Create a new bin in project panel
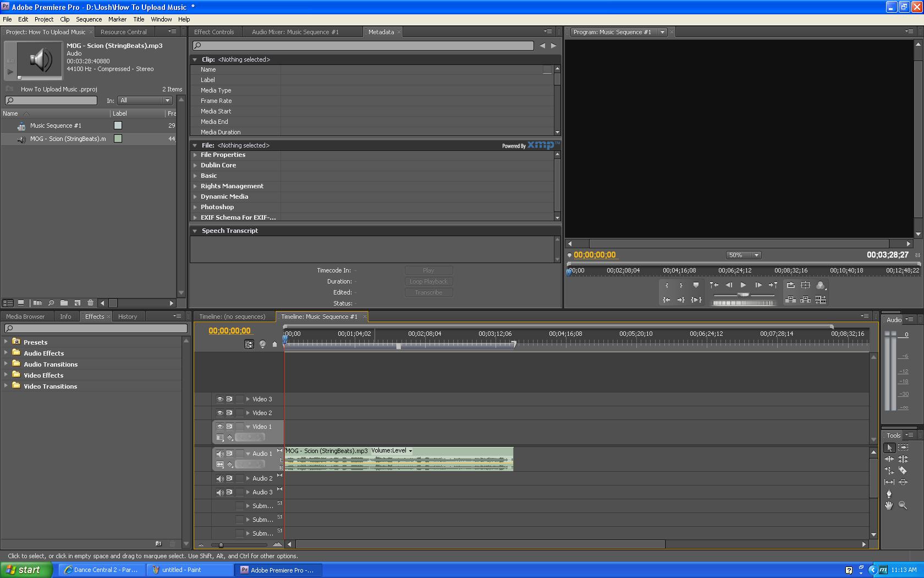Image resolution: width=924 pixels, height=578 pixels. (64, 303)
